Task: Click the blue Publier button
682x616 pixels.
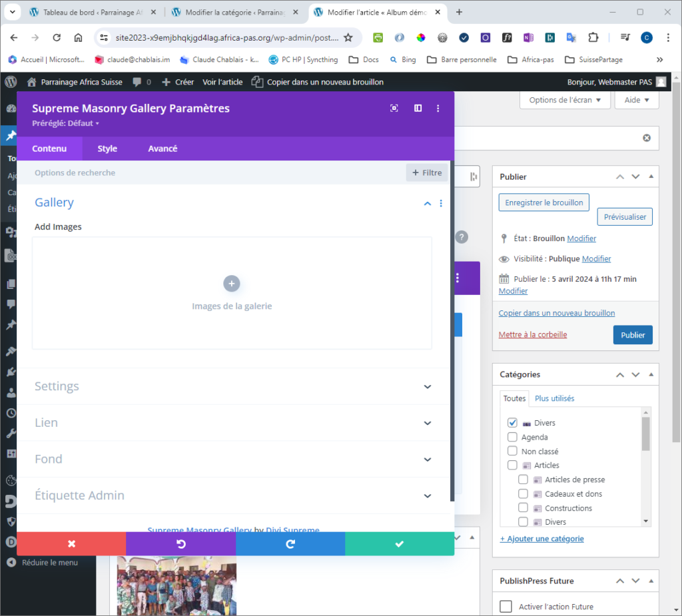Action: (633, 335)
